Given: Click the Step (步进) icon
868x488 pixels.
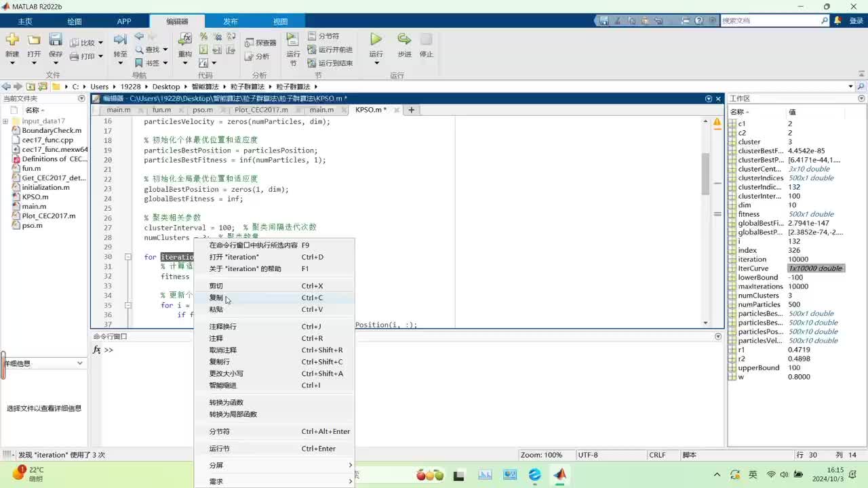Looking at the screenshot, I should coord(404,41).
